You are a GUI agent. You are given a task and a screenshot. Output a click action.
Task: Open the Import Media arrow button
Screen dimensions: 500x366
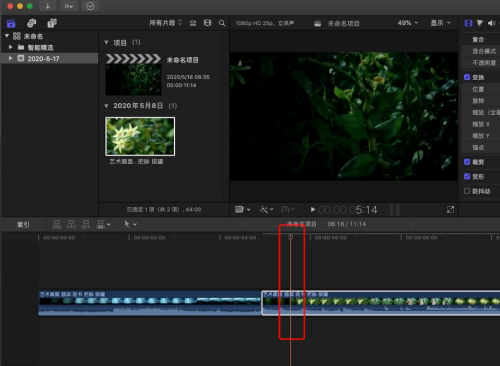pos(48,6)
